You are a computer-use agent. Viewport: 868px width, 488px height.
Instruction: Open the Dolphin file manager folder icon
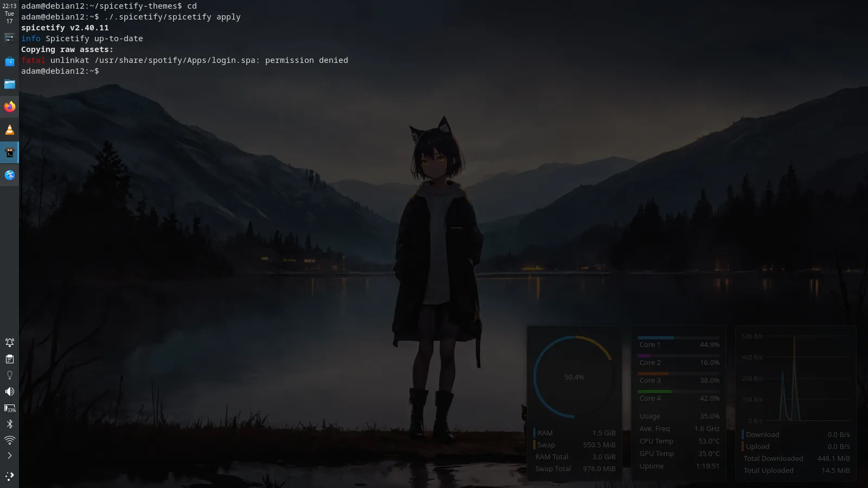click(x=9, y=84)
